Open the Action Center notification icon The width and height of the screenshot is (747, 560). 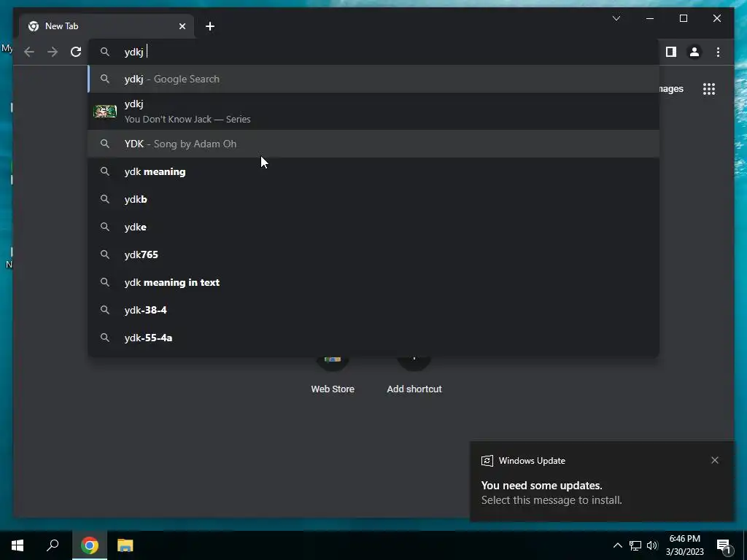[x=724, y=546]
